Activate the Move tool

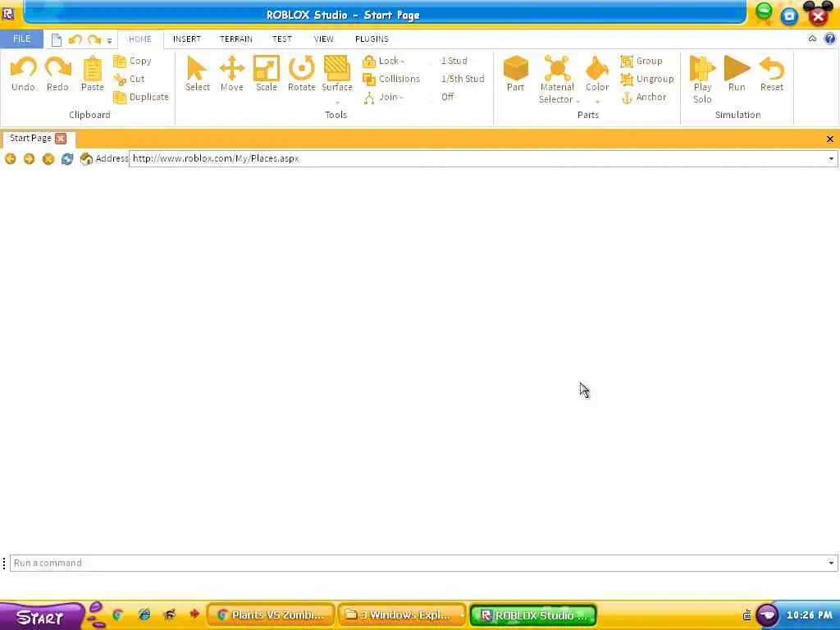pos(232,74)
